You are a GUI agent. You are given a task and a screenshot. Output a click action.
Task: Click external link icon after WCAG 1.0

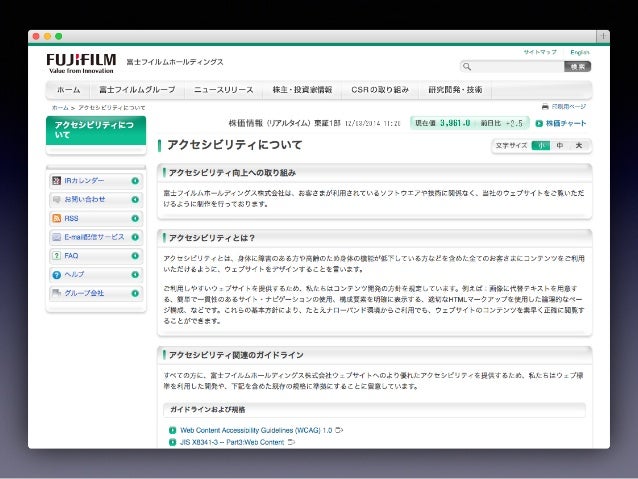tap(339, 430)
